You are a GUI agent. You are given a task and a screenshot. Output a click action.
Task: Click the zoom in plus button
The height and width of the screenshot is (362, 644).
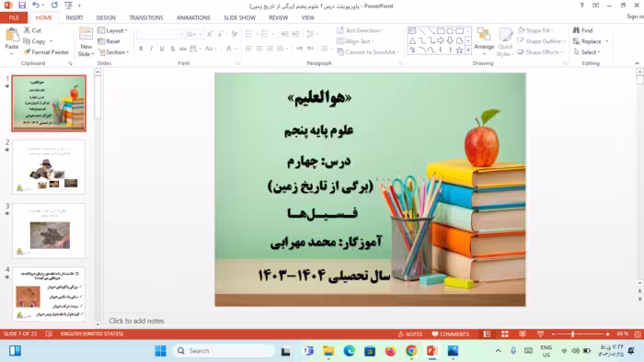pyautogui.click(x=607, y=334)
